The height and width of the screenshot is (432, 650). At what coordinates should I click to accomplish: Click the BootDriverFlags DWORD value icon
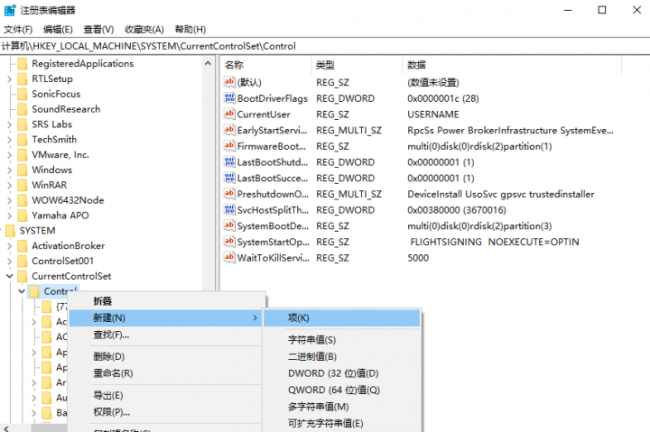click(x=229, y=98)
